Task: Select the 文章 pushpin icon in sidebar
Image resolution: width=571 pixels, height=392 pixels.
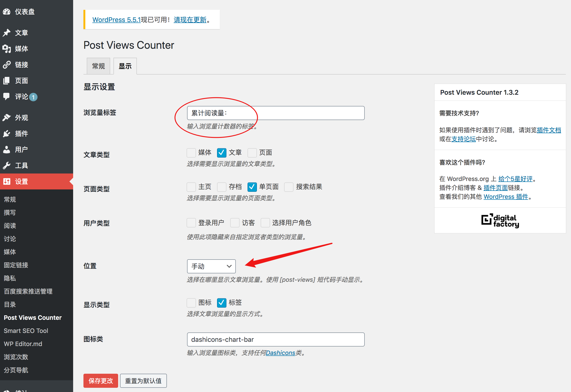Action: click(7, 32)
